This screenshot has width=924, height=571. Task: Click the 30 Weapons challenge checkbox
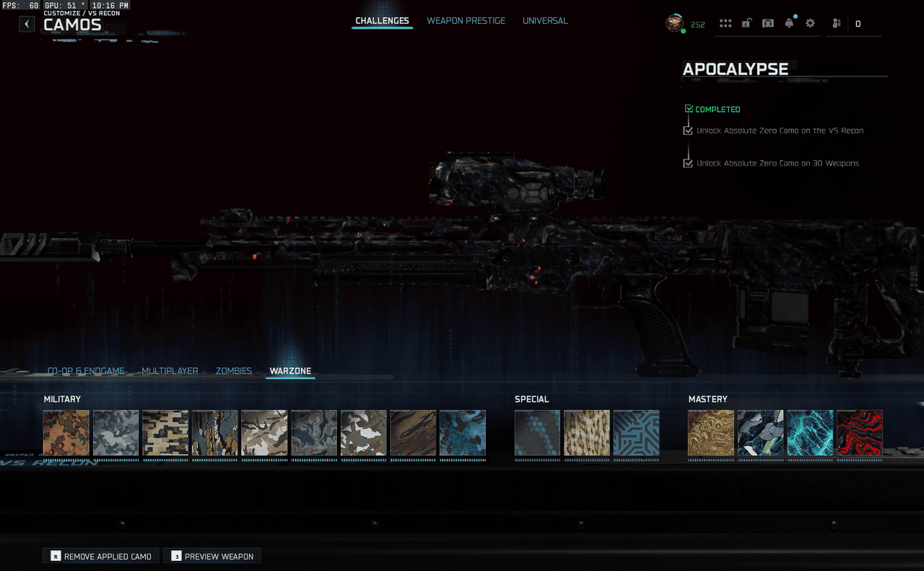[x=688, y=163]
